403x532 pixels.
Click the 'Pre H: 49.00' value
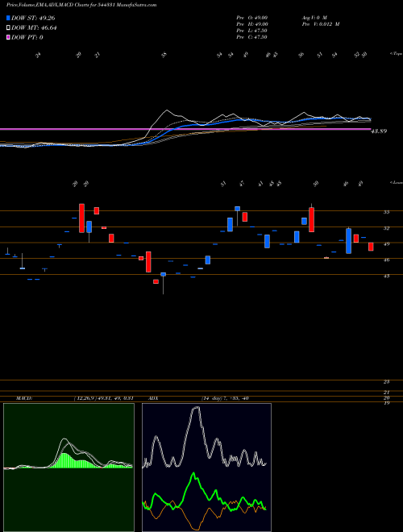click(252, 24)
